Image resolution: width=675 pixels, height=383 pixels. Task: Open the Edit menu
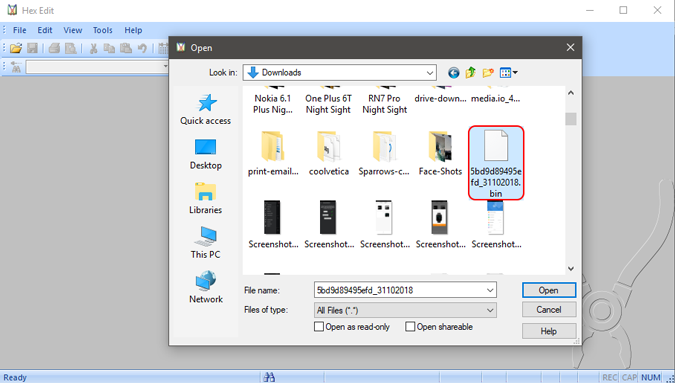45,30
